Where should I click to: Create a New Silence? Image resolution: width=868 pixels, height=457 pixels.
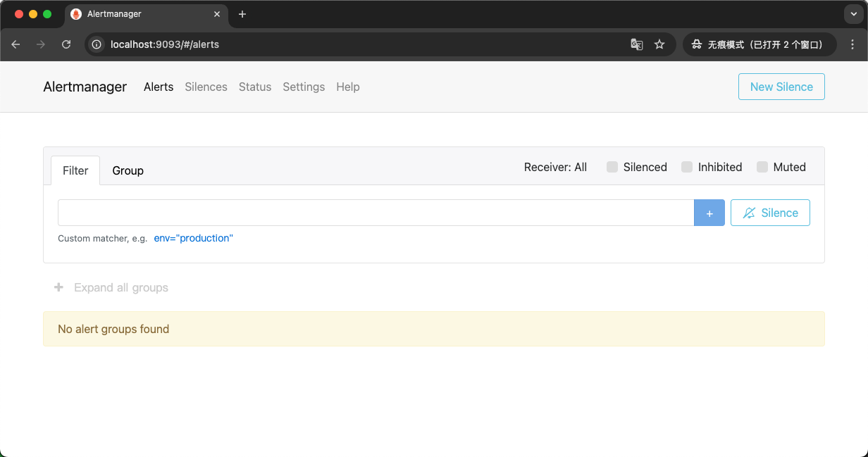[x=781, y=87]
